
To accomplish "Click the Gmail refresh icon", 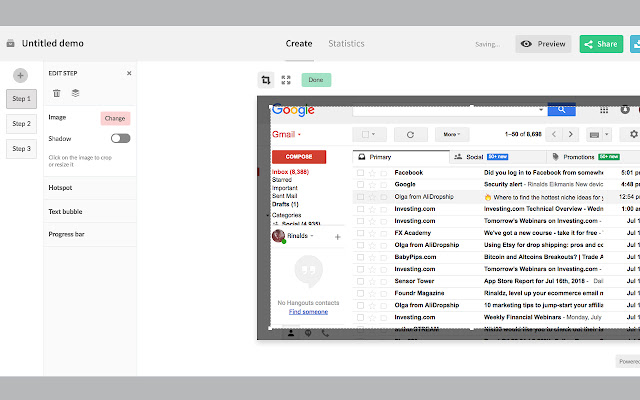I will tap(411, 134).
